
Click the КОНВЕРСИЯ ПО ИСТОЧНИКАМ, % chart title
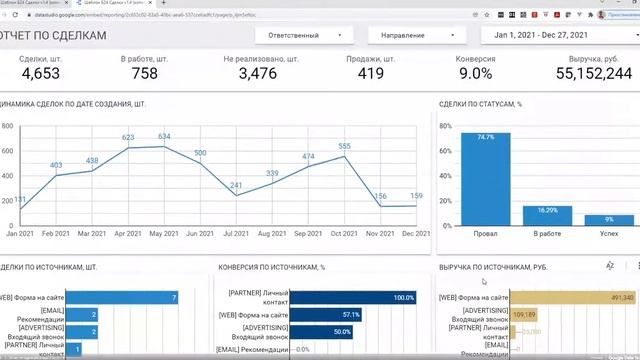coord(271,267)
